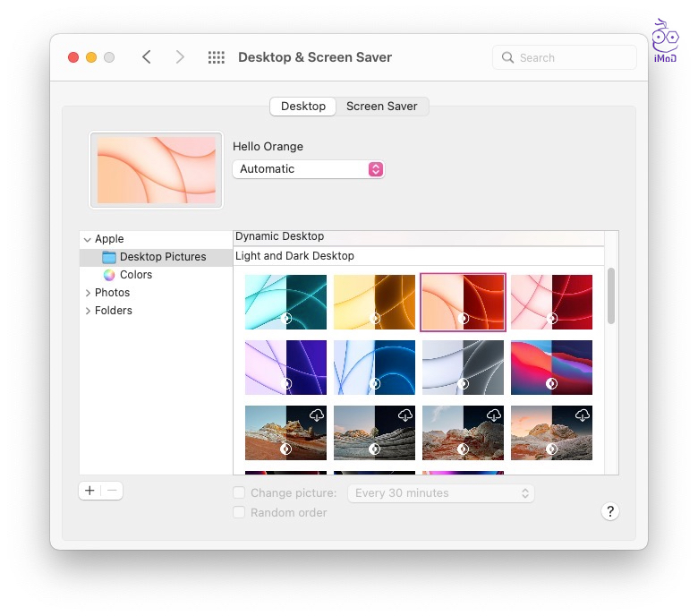The height and width of the screenshot is (616, 698).
Task: Click the help question mark button
Action: (x=610, y=511)
